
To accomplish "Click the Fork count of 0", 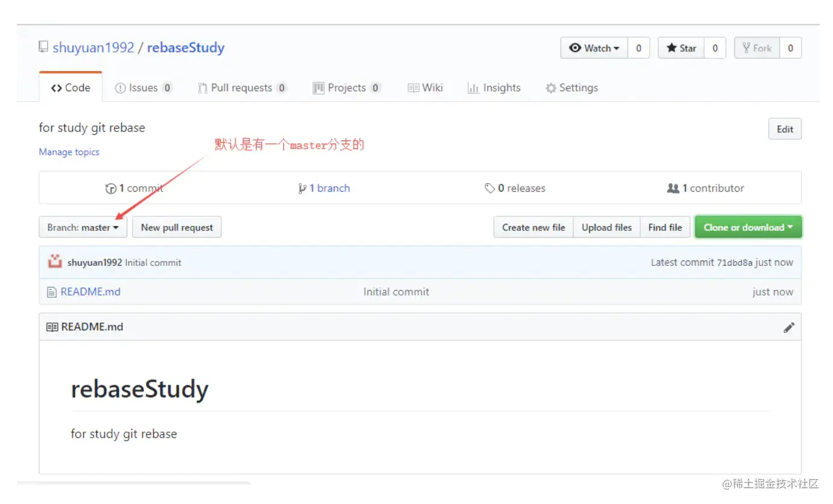I will [x=790, y=48].
